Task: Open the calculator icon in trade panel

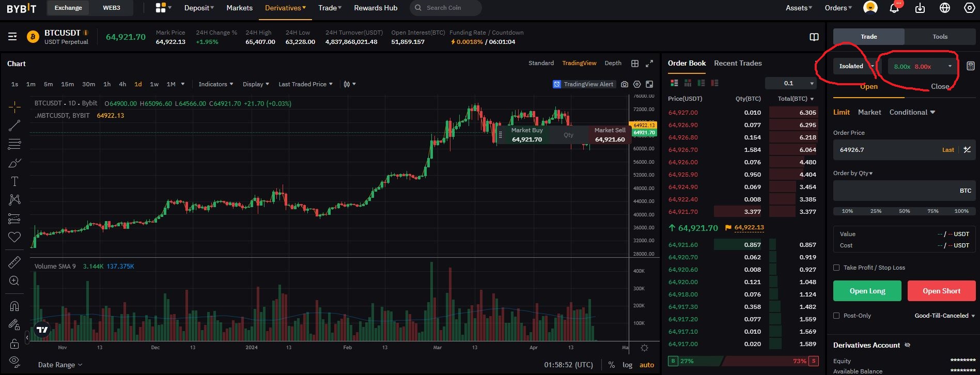Action: 971,66
